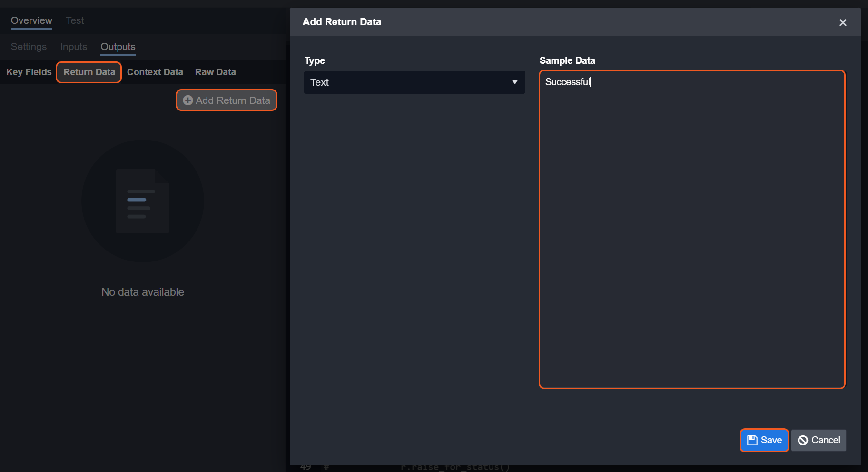Click the prohibition icon on Cancel
The image size is (868, 472).
point(803,440)
